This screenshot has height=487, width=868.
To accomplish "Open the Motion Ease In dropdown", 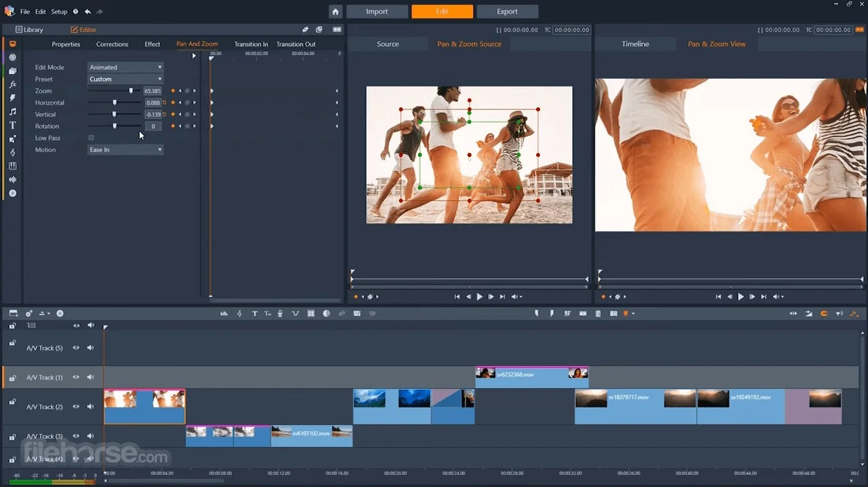I will (x=126, y=150).
